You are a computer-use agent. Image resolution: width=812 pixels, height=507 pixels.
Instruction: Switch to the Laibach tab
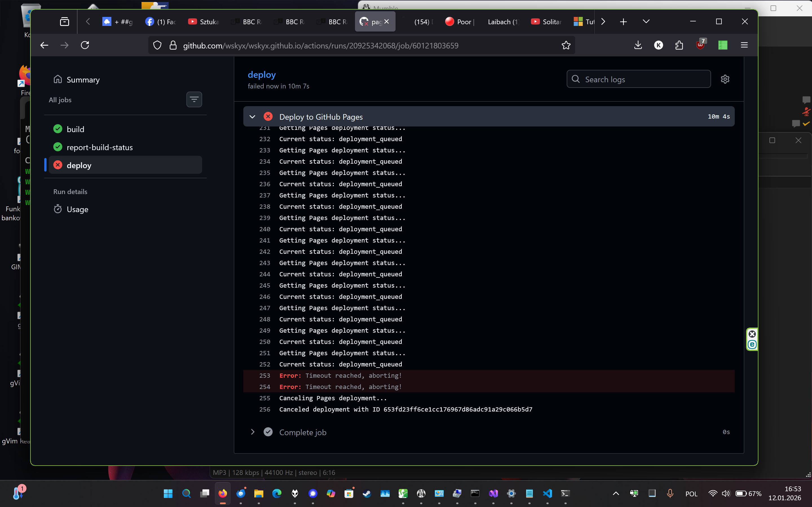(502, 22)
